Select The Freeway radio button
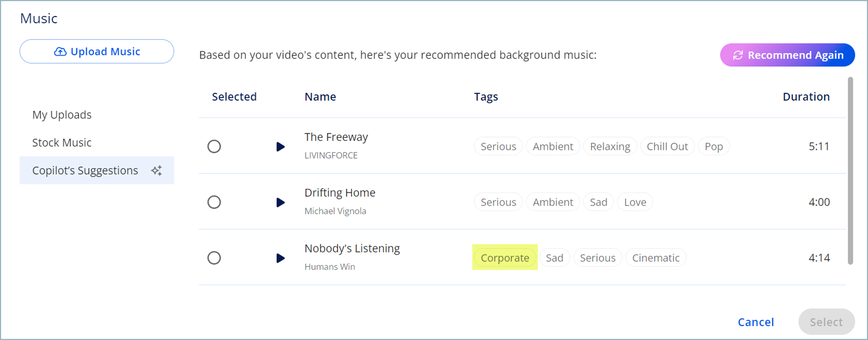868x340 pixels. coord(214,147)
